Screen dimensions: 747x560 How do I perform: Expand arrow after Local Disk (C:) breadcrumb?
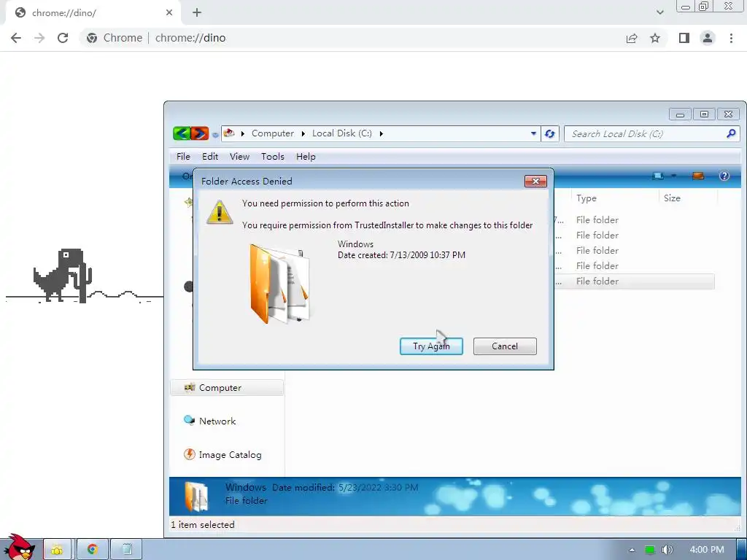pos(381,134)
